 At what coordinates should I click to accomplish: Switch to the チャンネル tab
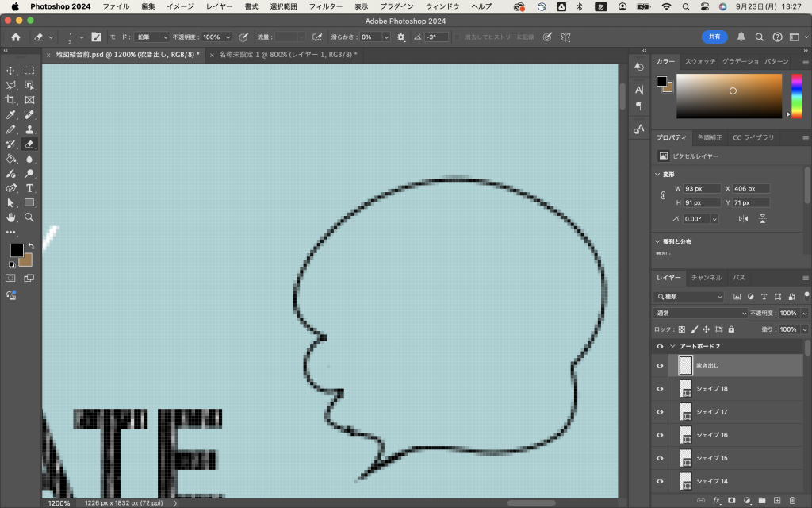point(706,278)
